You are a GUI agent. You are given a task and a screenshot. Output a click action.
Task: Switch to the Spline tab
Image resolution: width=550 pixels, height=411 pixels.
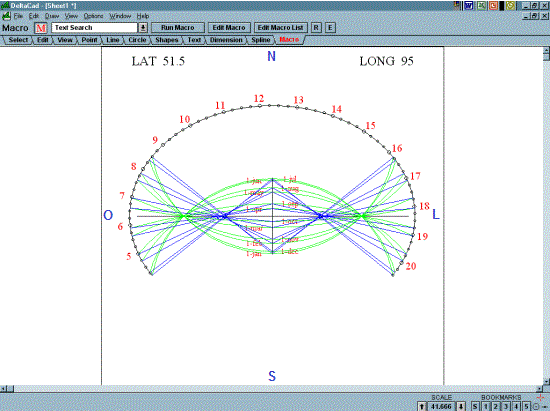coord(261,40)
